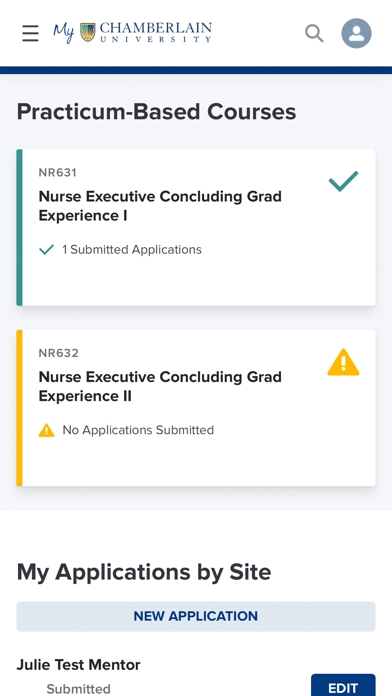
Task: Click the large yellow warning triangle on NR632
Action: pos(343,362)
